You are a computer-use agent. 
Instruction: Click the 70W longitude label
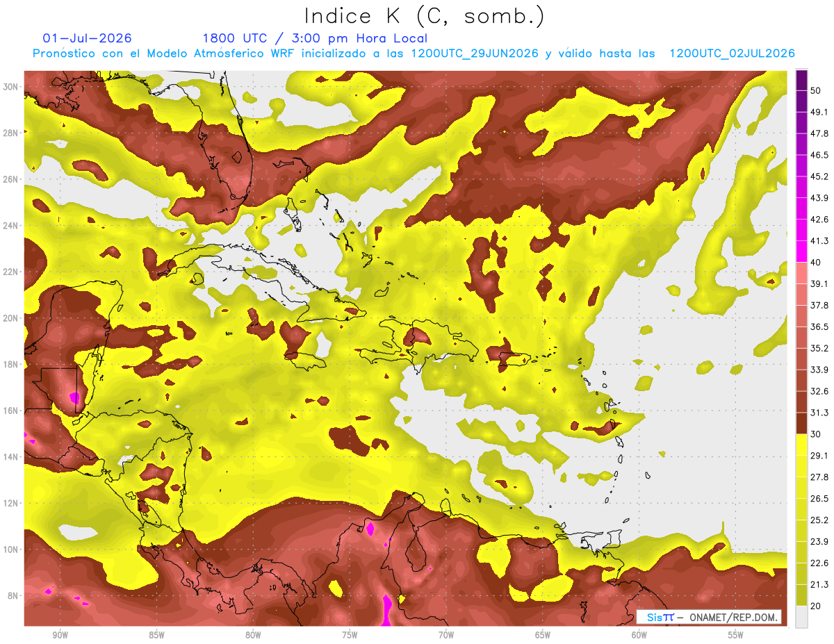[446, 635]
